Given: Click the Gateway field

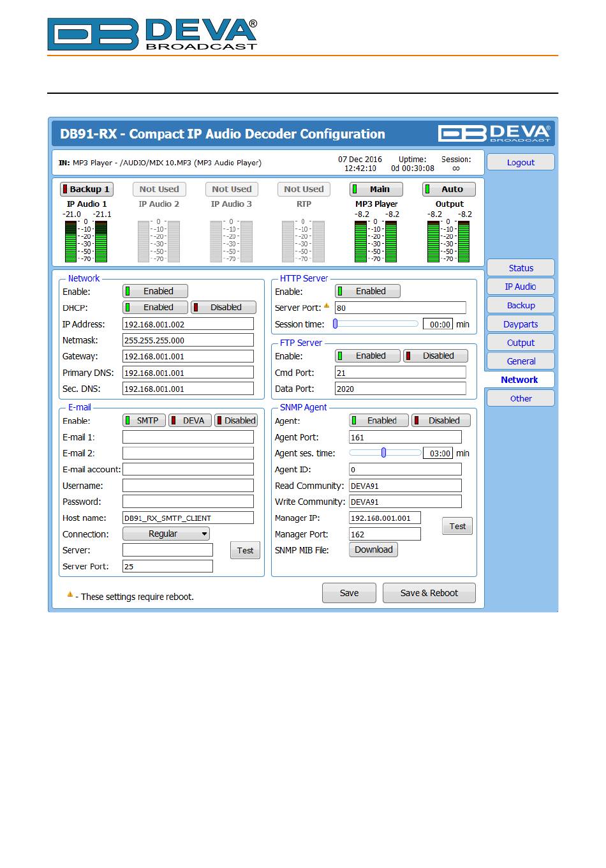Looking at the screenshot, I should tap(188, 356).
